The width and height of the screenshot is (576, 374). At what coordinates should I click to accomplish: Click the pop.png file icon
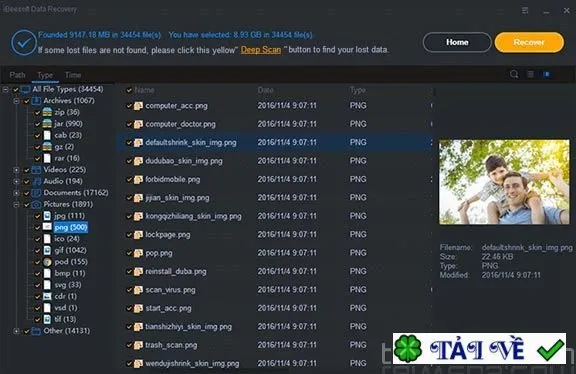[x=138, y=253]
